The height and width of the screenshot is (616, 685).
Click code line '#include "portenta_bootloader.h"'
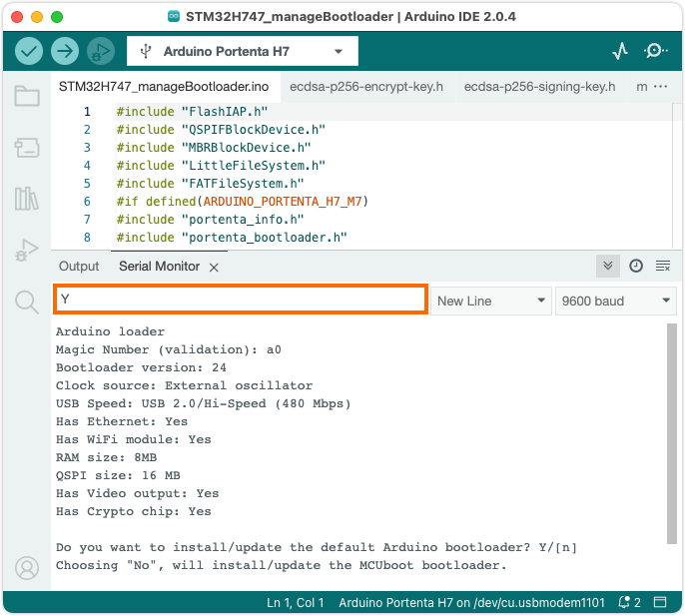pyautogui.click(x=232, y=238)
